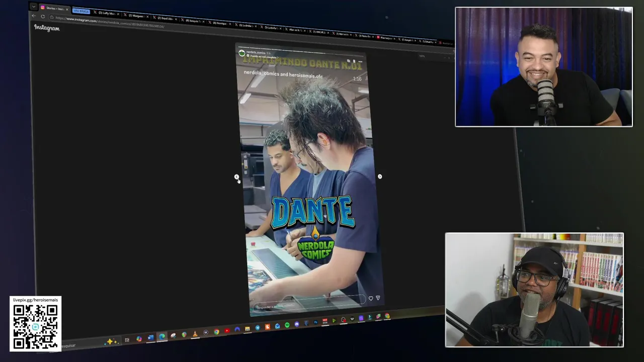Advance to the next story with right arrow
The height and width of the screenshot is (362, 644).
point(380,176)
